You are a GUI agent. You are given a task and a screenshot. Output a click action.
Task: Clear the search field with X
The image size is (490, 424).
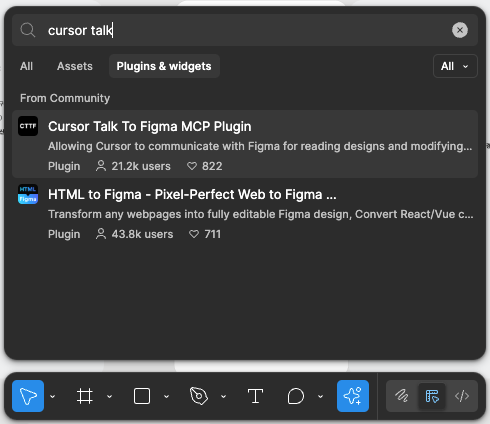click(460, 30)
